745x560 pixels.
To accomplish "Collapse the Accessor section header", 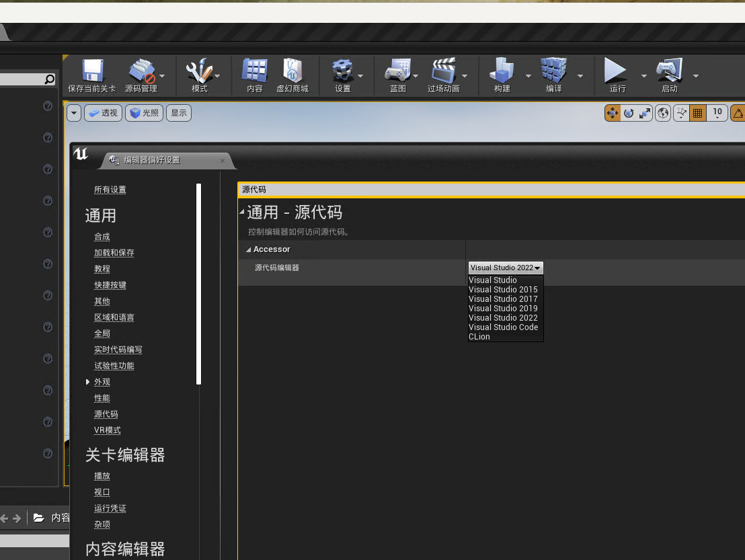I will tap(249, 249).
